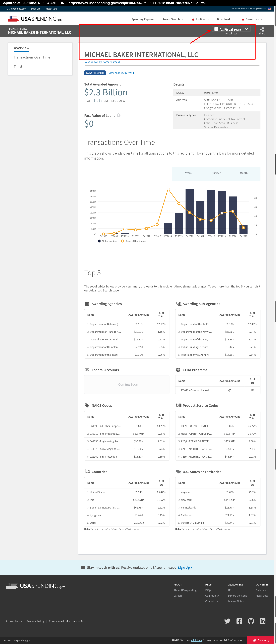Viewport: 276px width, 644px height.
Task: Click the Countries flag icon
Action: tap(87, 472)
